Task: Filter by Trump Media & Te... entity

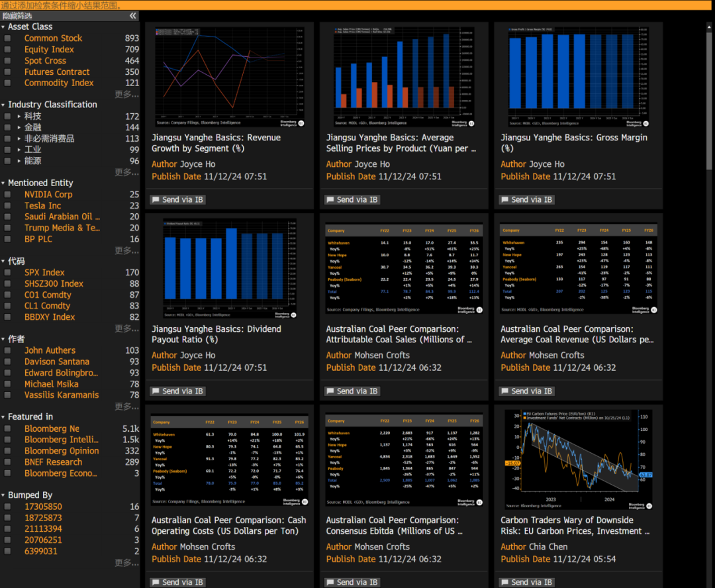Action: point(62,228)
